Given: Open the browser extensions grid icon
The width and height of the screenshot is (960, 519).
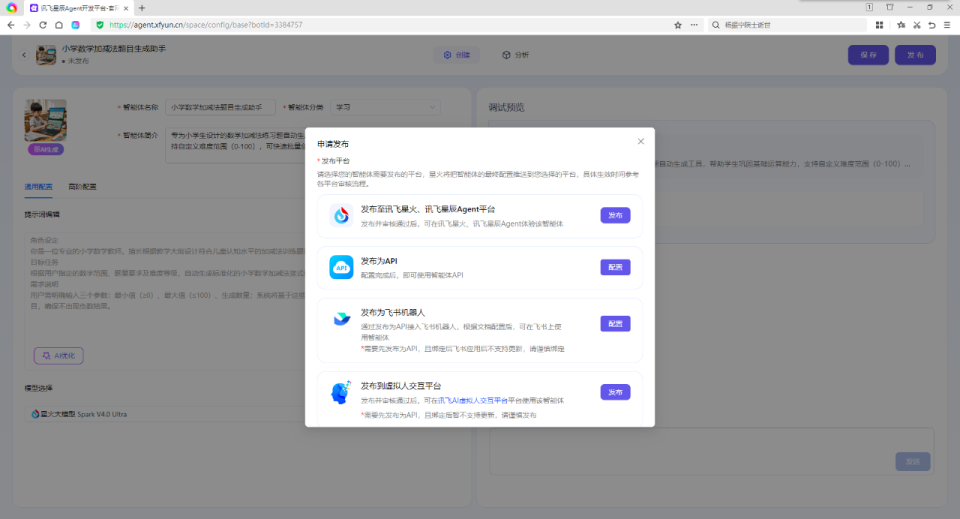Looking at the screenshot, I should 879,25.
